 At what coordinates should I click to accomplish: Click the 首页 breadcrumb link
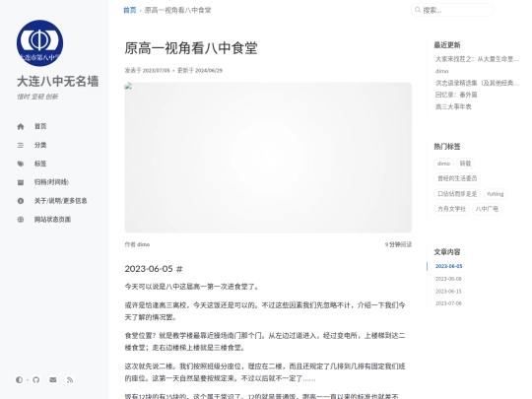point(130,10)
